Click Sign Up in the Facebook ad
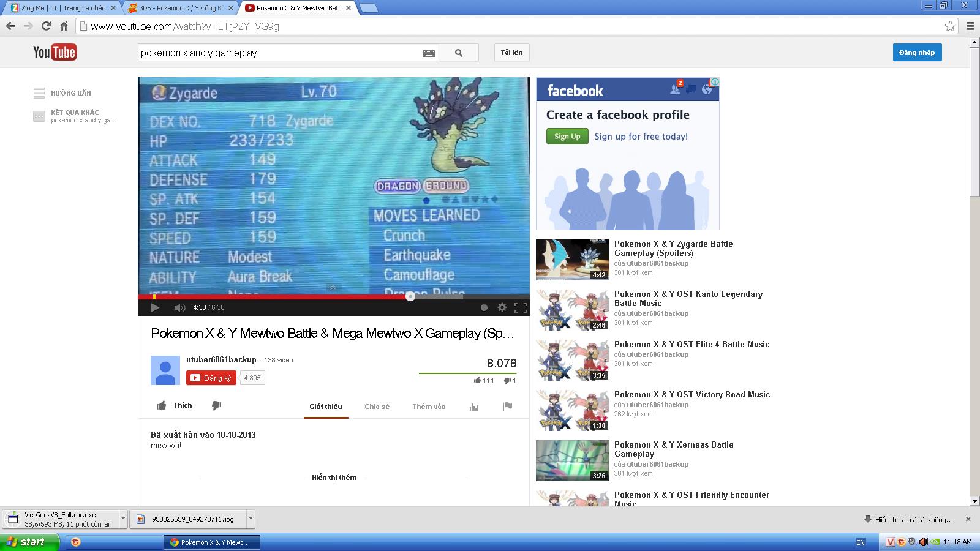Viewport: 980px width, 551px height. point(567,136)
